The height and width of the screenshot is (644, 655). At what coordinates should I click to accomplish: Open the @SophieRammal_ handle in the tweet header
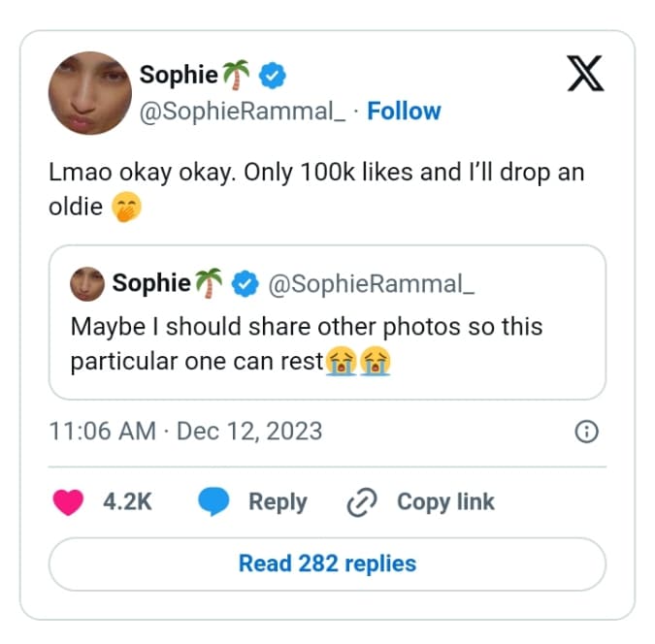pos(243,112)
